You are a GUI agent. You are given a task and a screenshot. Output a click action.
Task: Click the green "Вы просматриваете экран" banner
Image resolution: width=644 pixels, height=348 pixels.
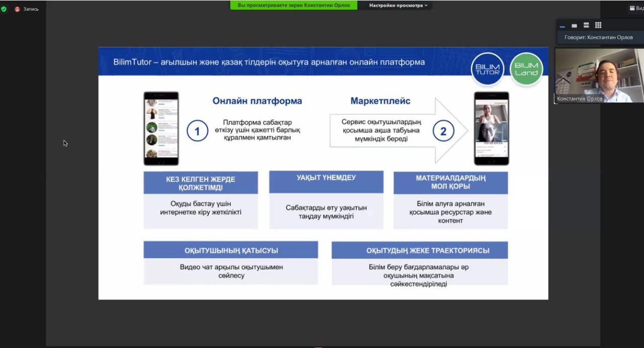pos(294,6)
